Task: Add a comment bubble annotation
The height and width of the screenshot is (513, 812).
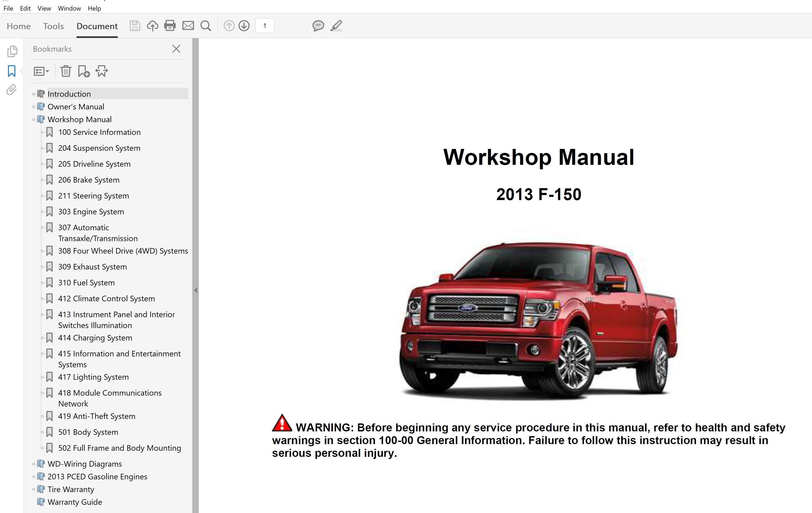Action: tap(318, 26)
